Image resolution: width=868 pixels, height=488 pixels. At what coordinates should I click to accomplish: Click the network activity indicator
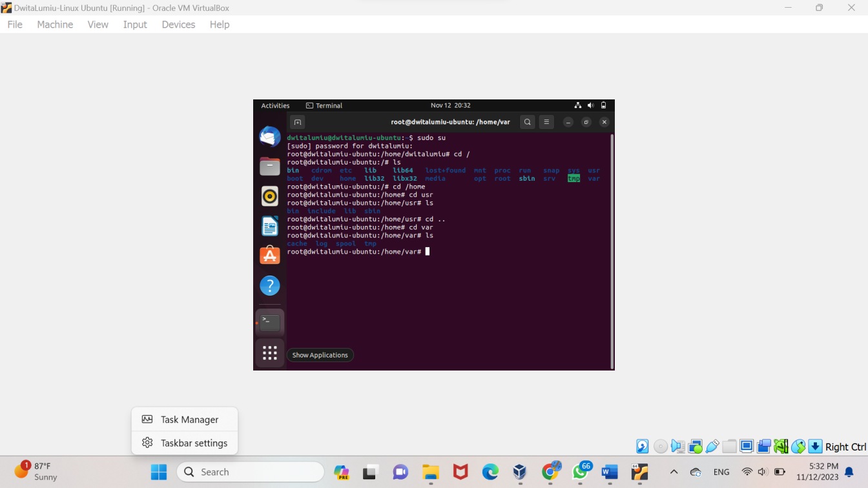(695, 446)
